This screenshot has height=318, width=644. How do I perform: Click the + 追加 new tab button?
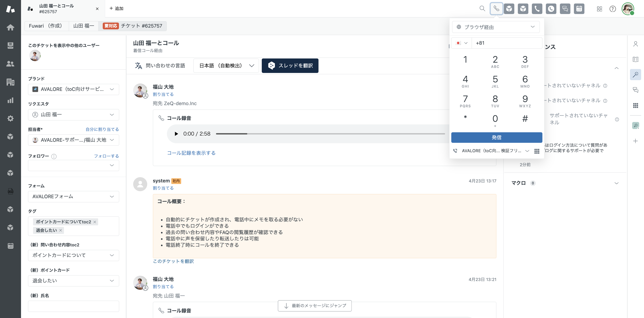117,9
